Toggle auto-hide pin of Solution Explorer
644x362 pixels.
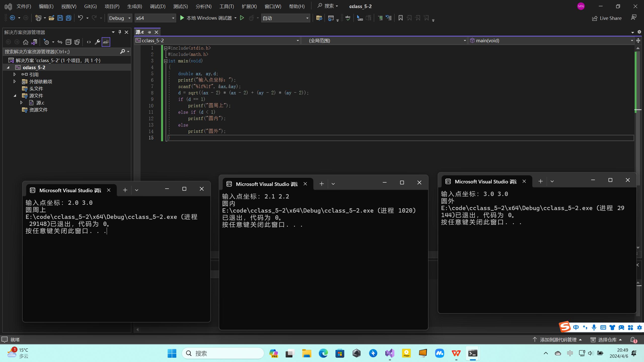click(120, 32)
